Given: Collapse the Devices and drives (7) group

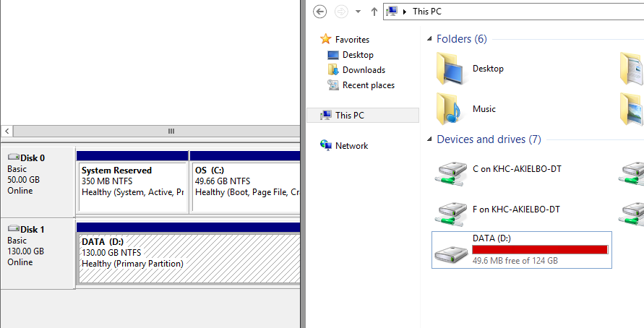Looking at the screenshot, I should pyautogui.click(x=429, y=139).
